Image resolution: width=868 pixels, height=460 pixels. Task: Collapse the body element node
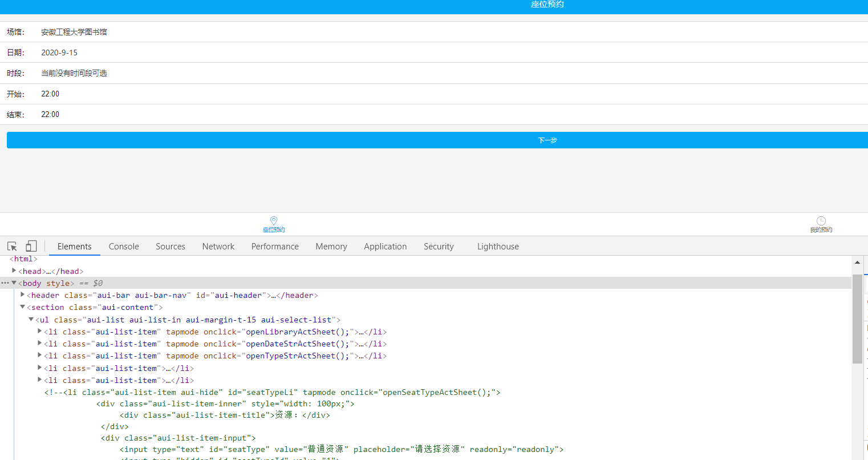point(14,283)
